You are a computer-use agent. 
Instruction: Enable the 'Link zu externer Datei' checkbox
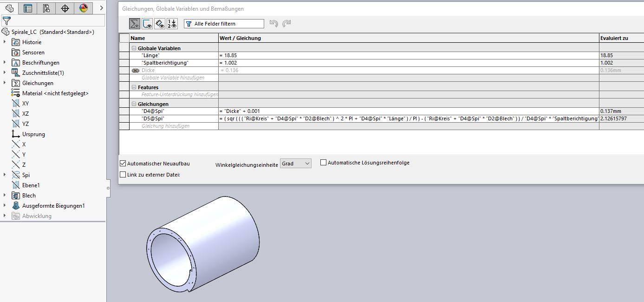pos(123,175)
